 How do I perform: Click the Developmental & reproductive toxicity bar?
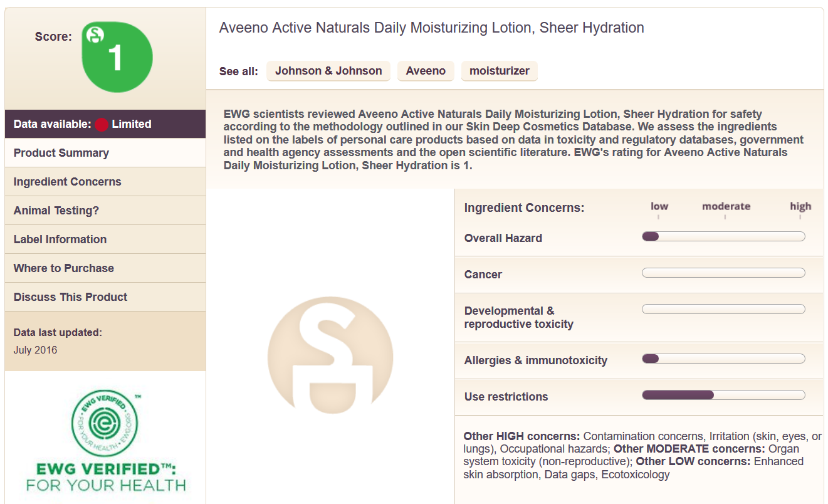[723, 309]
